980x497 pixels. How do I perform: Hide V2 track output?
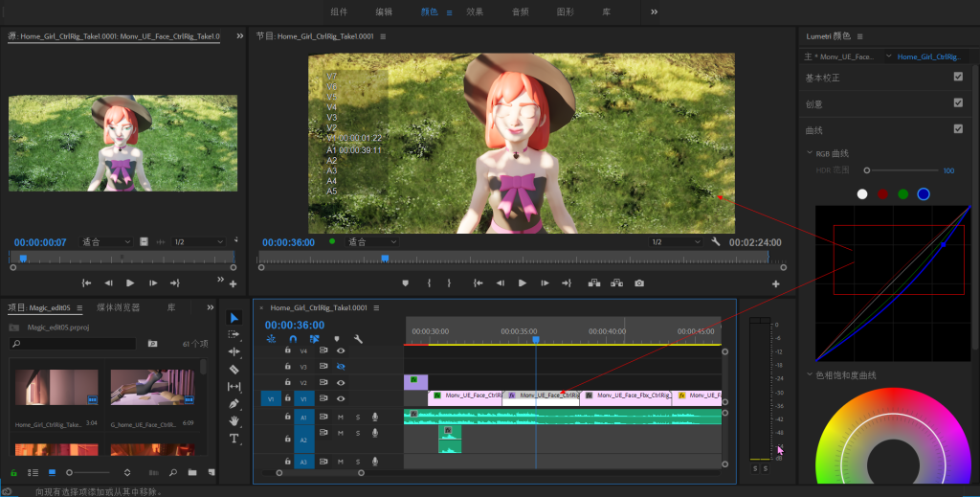coord(341,383)
